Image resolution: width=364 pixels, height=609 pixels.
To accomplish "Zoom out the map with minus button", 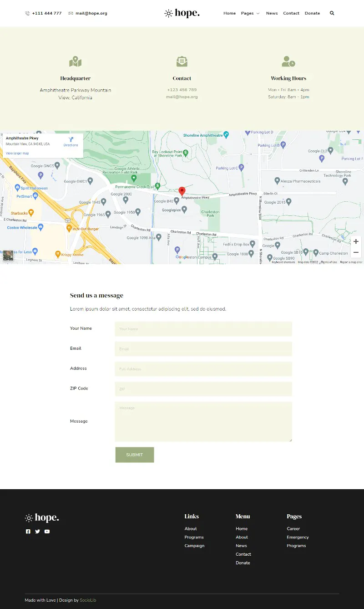I will point(356,252).
